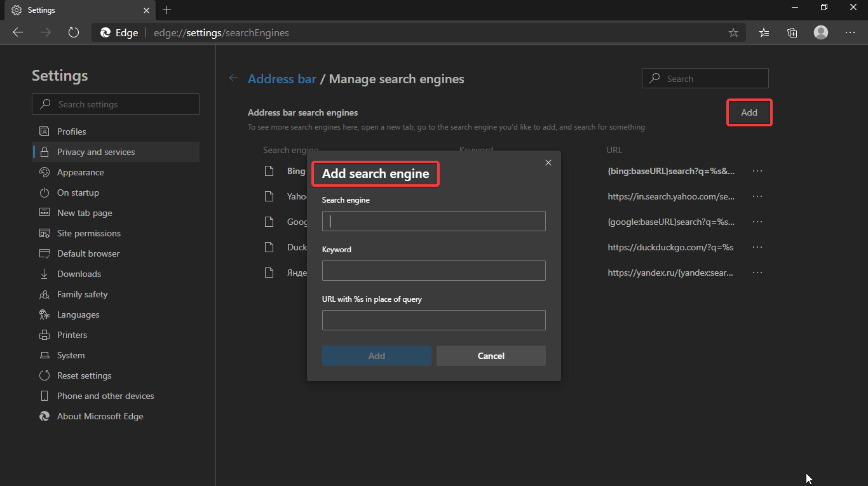The image size is (868, 486).
Task: Open more options for the Yandex entry
Action: (757, 273)
